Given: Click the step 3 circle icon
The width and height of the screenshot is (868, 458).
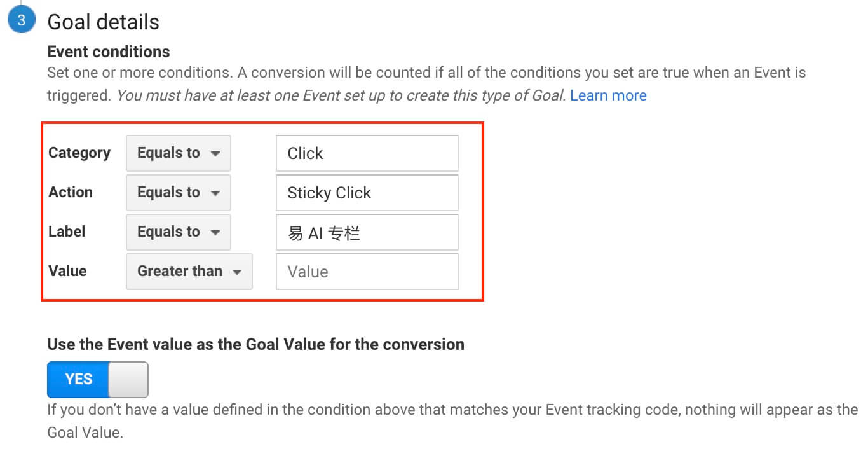Looking at the screenshot, I should click(x=21, y=20).
